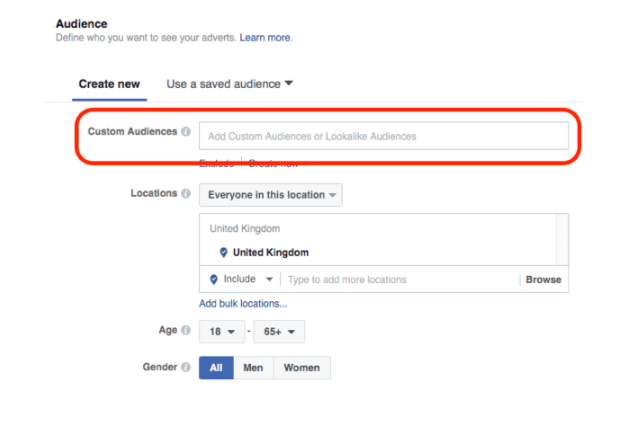Select Women gender option

pos(301,368)
